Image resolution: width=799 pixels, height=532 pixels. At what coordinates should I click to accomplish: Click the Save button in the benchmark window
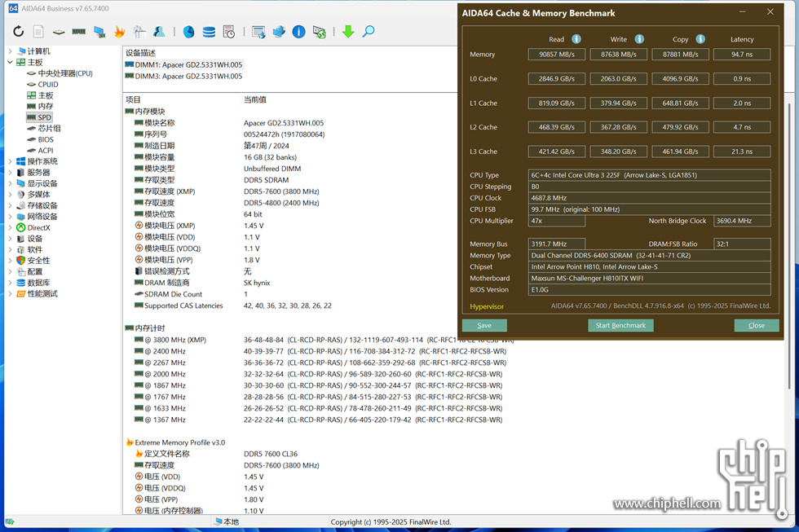484,325
